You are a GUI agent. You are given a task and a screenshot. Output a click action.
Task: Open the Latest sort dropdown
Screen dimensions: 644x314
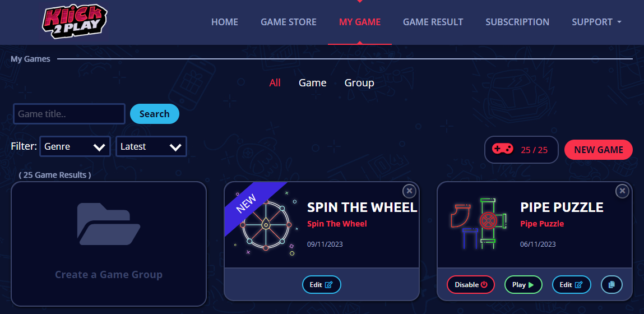(x=151, y=147)
